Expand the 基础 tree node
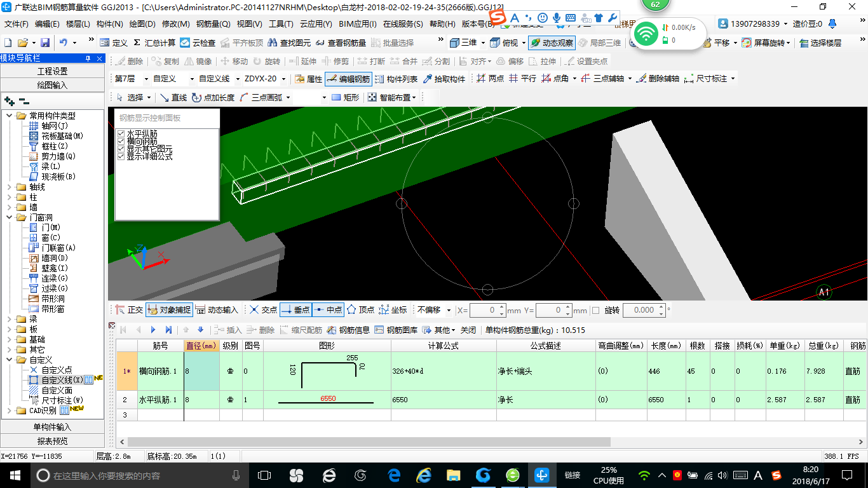The image size is (868, 488). [x=10, y=339]
